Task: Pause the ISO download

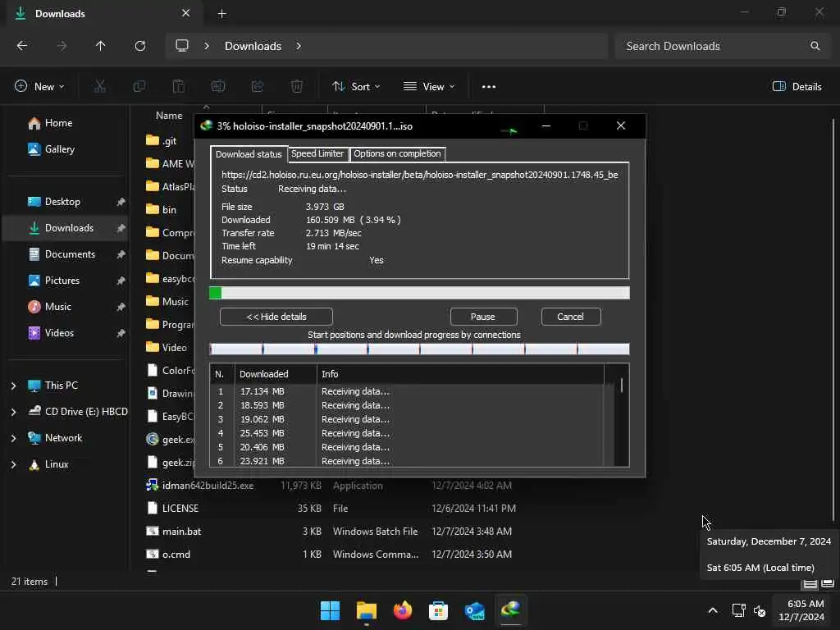Action: pyautogui.click(x=483, y=317)
